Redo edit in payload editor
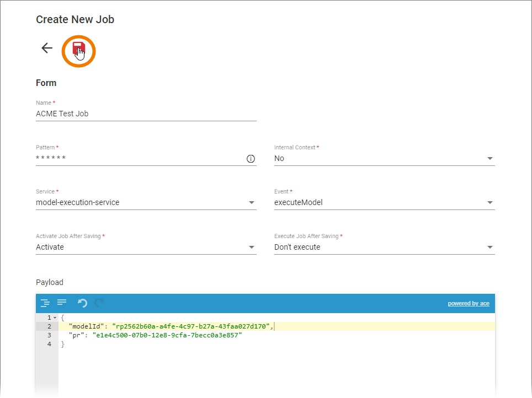This screenshot has height=398, width=532. point(99,303)
